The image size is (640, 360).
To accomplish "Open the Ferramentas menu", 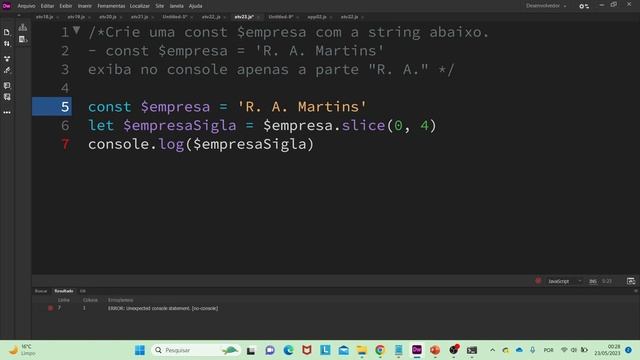I will [x=111, y=6].
